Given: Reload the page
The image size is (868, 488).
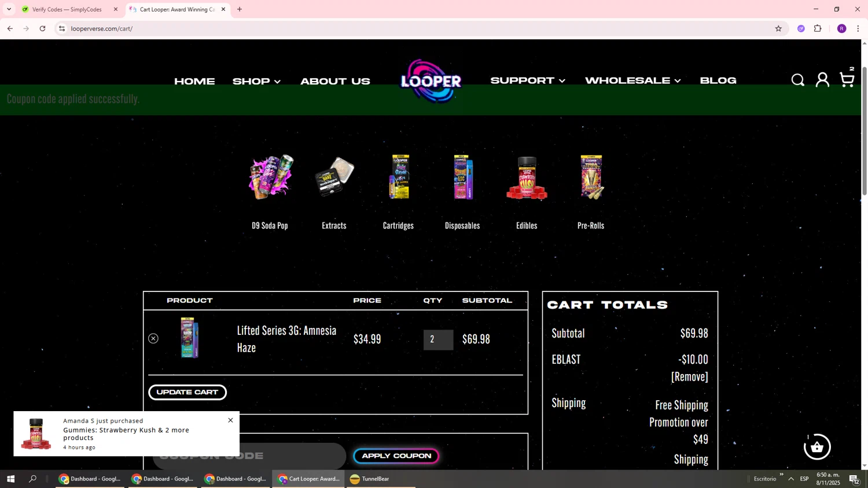Looking at the screenshot, I should (42, 28).
